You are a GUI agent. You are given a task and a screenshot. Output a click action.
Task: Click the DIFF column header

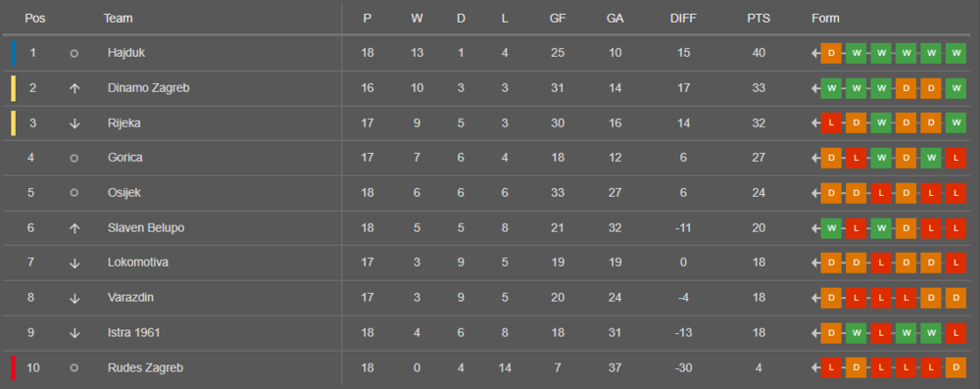click(683, 19)
